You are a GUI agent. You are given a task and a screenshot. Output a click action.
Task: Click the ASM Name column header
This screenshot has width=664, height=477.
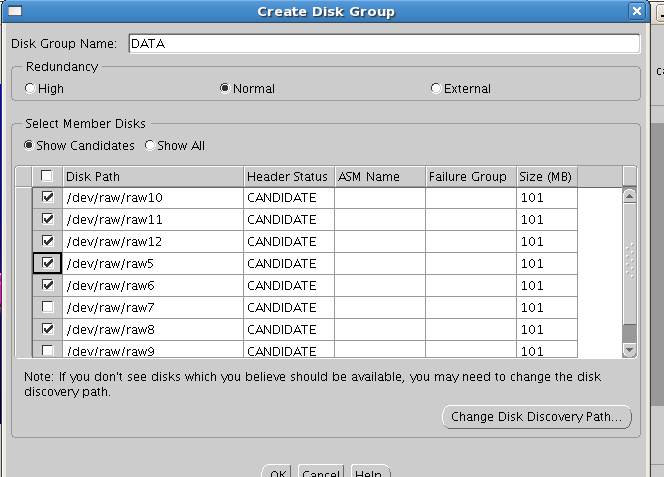pos(380,176)
